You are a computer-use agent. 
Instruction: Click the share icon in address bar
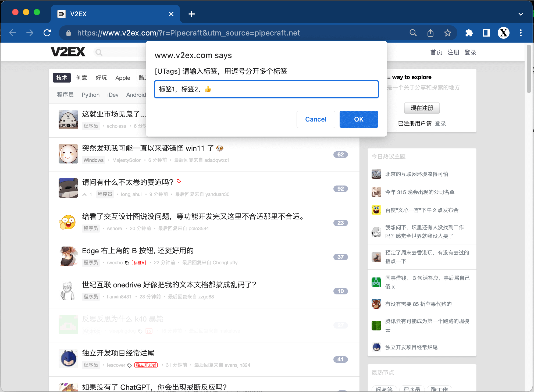pos(430,33)
